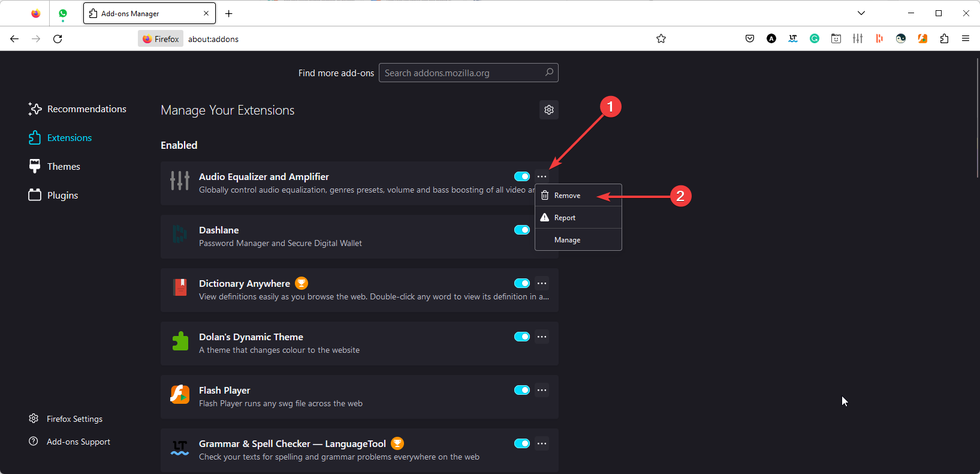
Task: Open more options for Dolan's Dynamic Theme
Action: [542, 337]
